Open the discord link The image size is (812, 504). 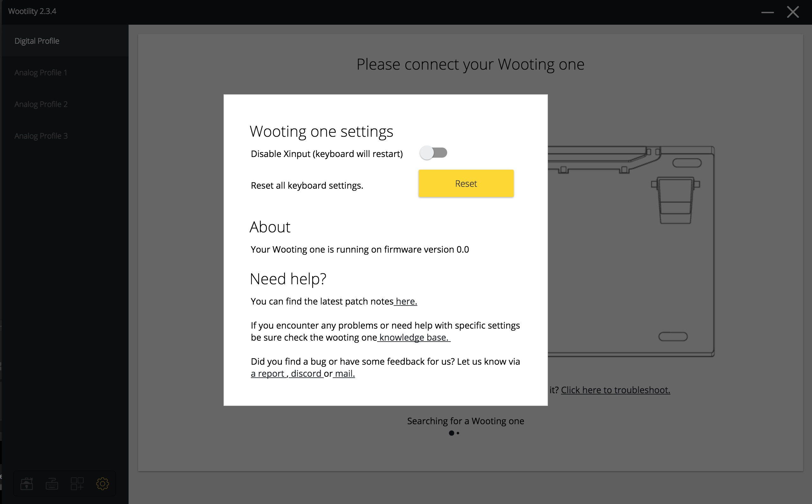(x=306, y=373)
